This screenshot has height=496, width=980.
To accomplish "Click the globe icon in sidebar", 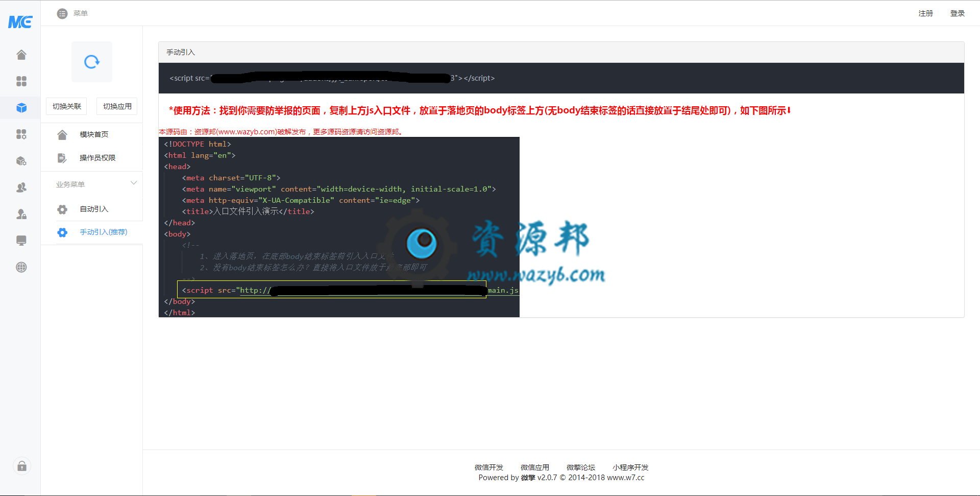I will [x=21, y=267].
